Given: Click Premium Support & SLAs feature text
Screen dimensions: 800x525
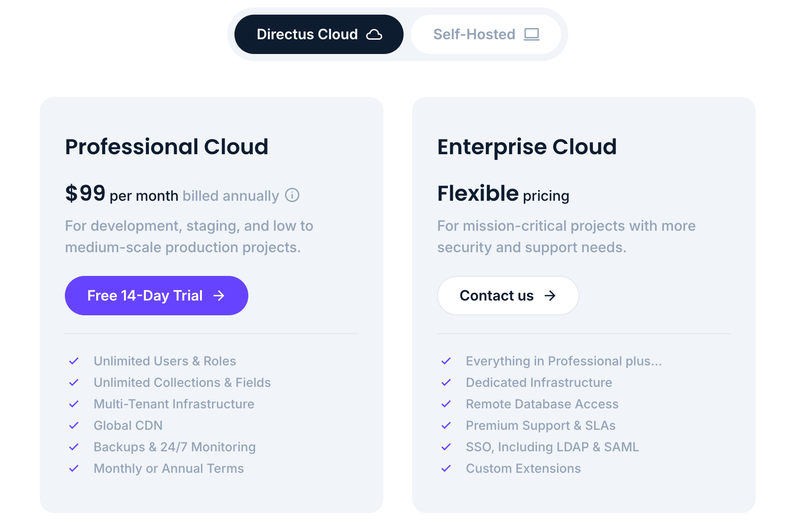Looking at the screenshot, I should click(540, 425).
